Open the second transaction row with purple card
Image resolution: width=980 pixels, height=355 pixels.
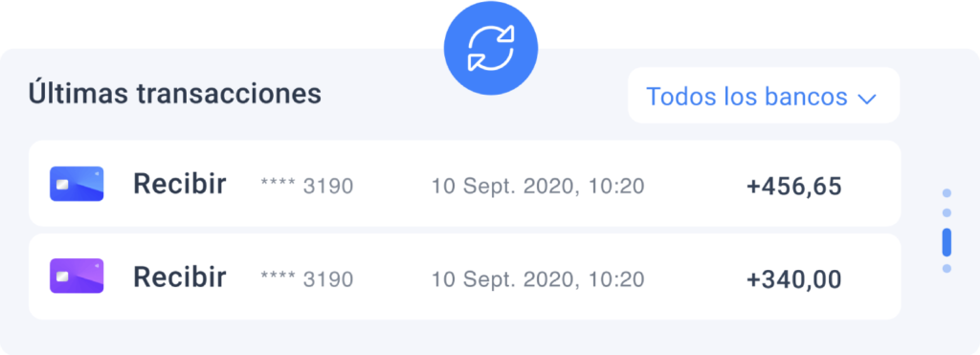tap(464, 277)
